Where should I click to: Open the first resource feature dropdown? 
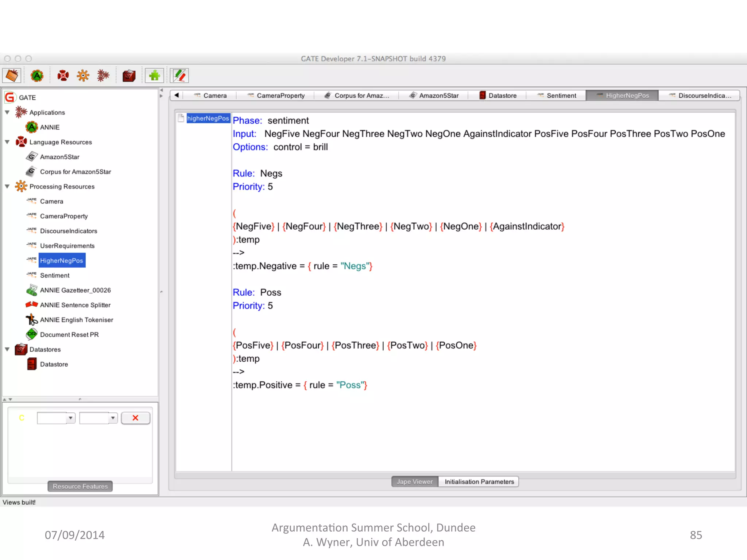coord(71,418)
